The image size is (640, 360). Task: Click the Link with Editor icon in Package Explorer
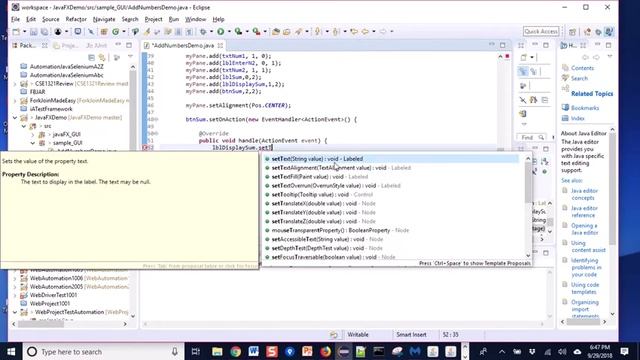click(x=102, y=58)
